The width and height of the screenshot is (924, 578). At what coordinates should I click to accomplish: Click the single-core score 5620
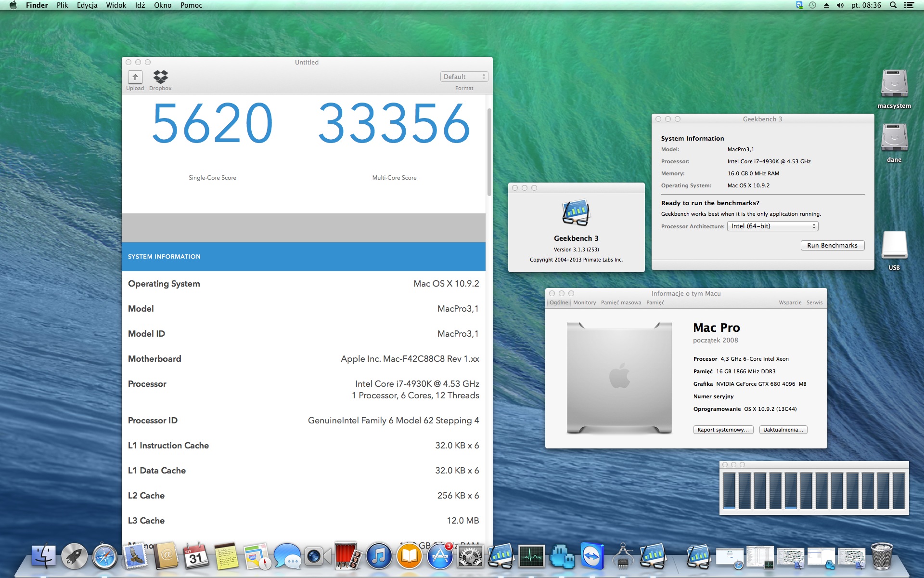click(212, 123)
